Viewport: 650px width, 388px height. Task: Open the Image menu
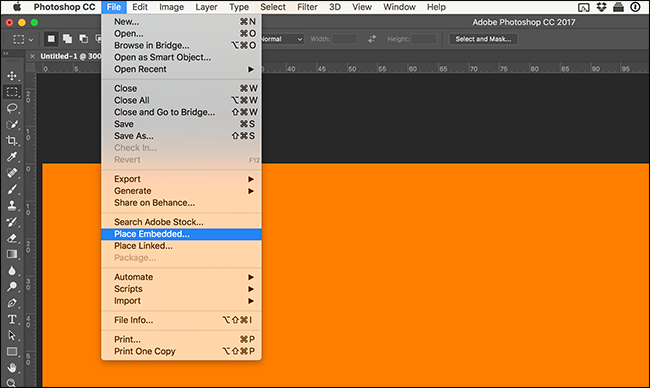pos(171,7)
